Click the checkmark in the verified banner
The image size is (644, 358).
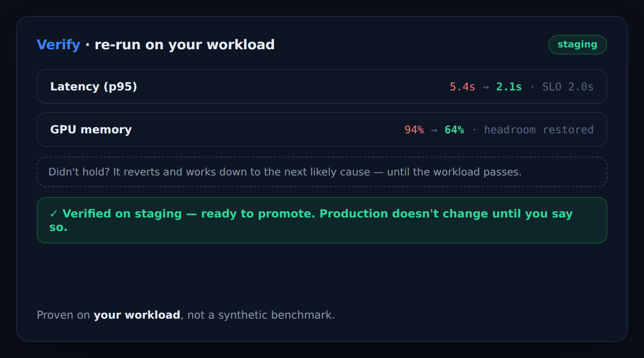[x=54, y=214]
